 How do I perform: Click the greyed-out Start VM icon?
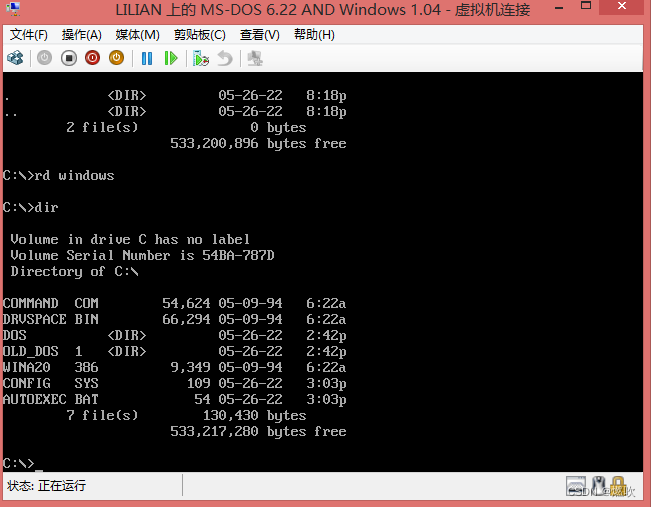[x=44, y=58]
